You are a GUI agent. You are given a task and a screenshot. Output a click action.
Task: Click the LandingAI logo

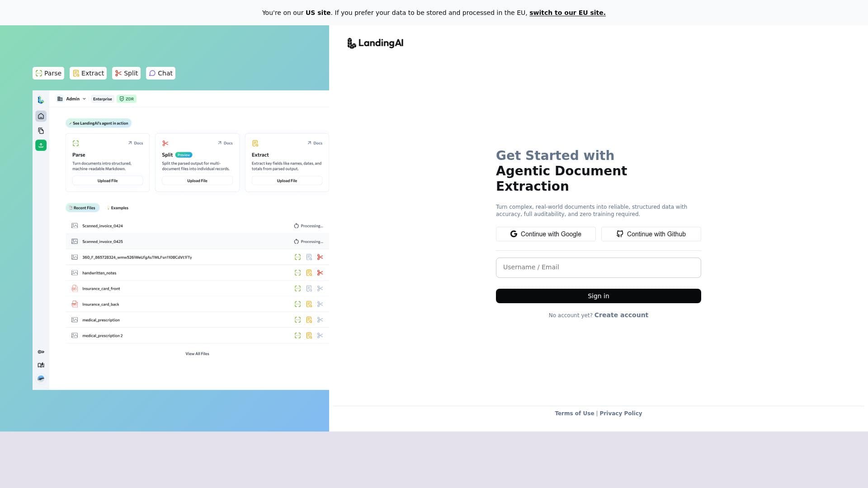tap(375, 43)
